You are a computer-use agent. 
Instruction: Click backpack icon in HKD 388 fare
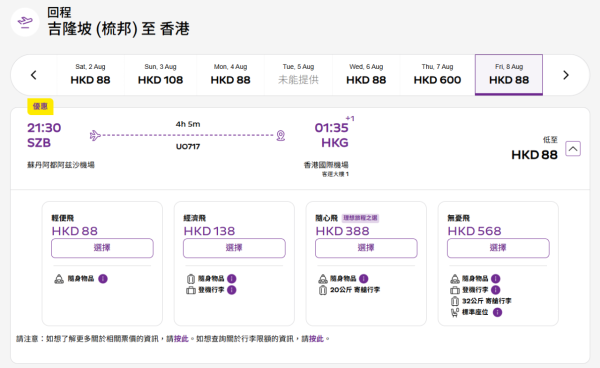click(x=323, y=279)
